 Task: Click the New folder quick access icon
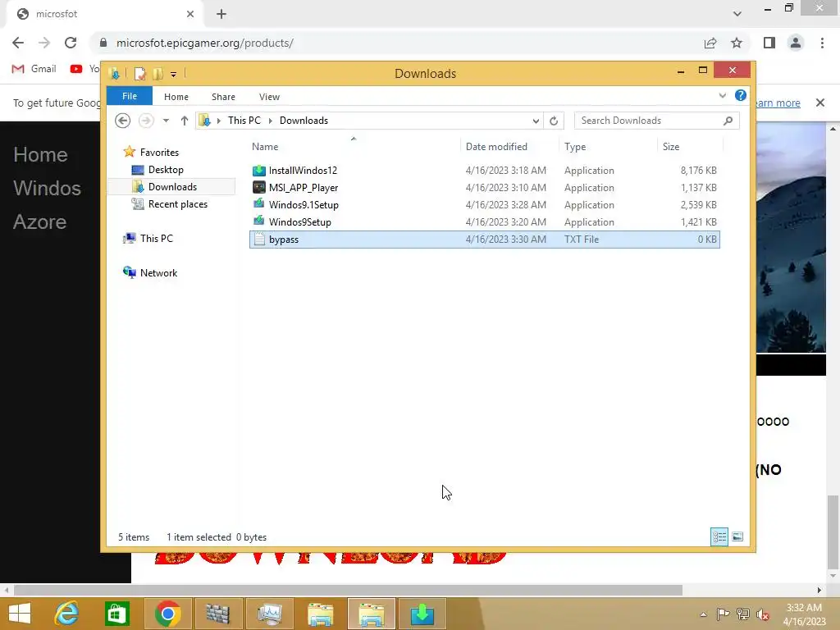tap(157, 73)
